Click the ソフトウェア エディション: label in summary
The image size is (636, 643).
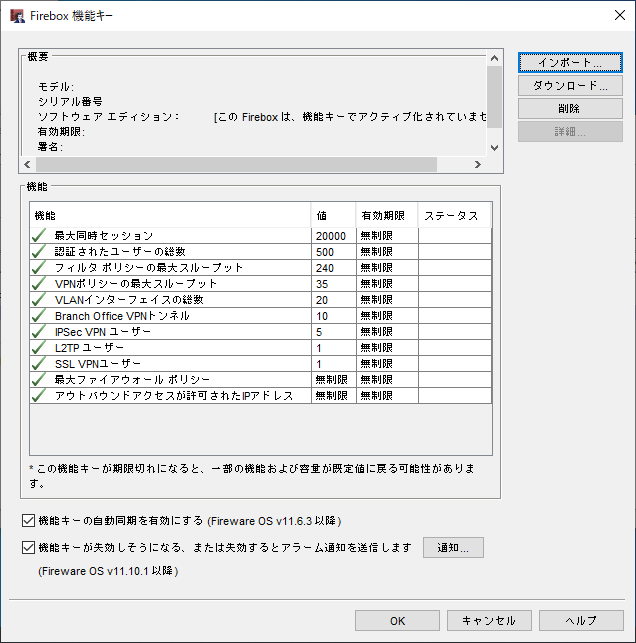coord(108,117)
